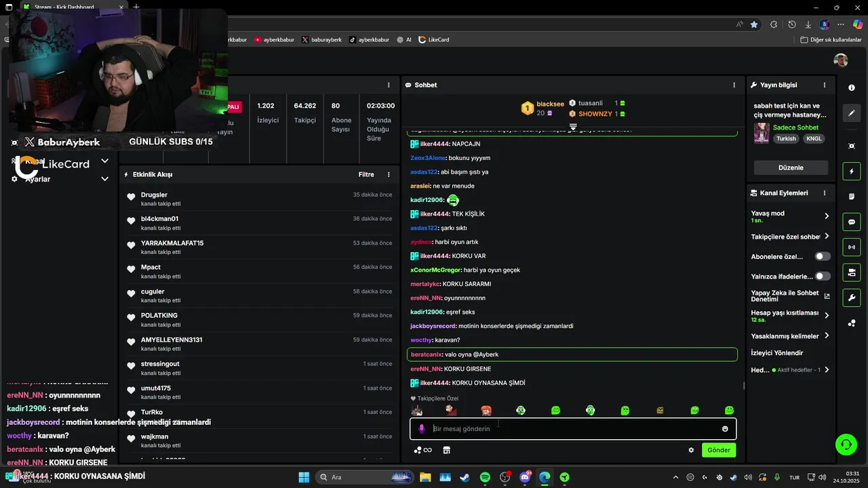Open Drugsler follow event

[x=260, y=199]
